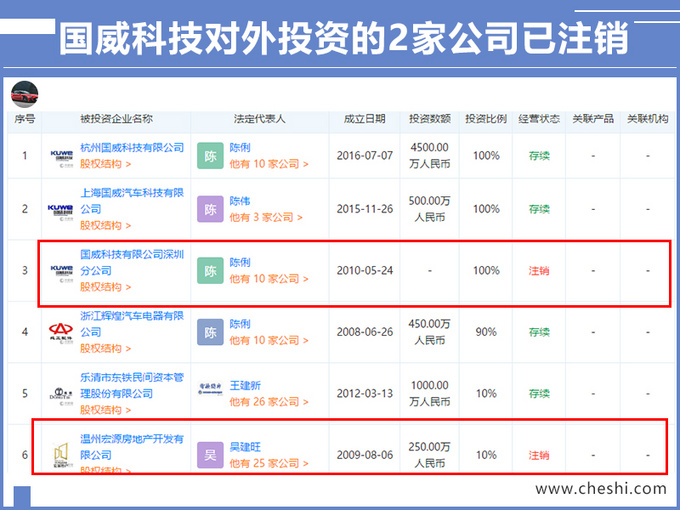Click purple 陈 avatar for 陈伟
The height and width of the screenshot is (510, 680).
tap(210, 209)
